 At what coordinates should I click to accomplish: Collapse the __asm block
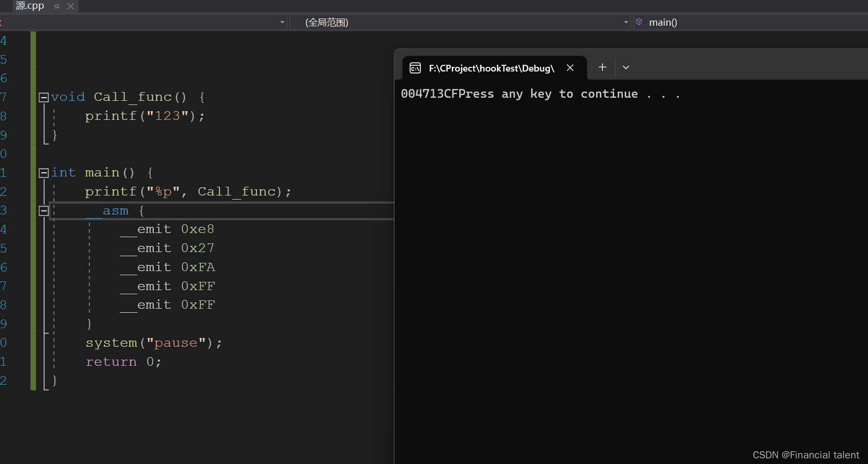point(44,211)
